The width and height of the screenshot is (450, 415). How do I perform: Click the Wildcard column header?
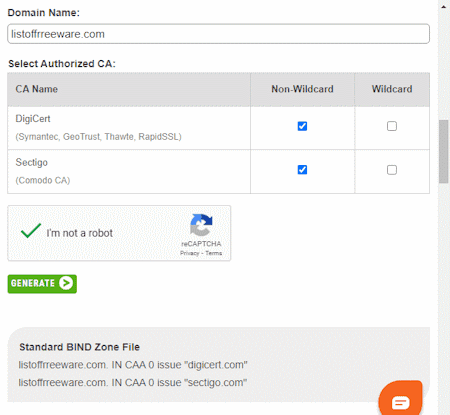(392, 89)
